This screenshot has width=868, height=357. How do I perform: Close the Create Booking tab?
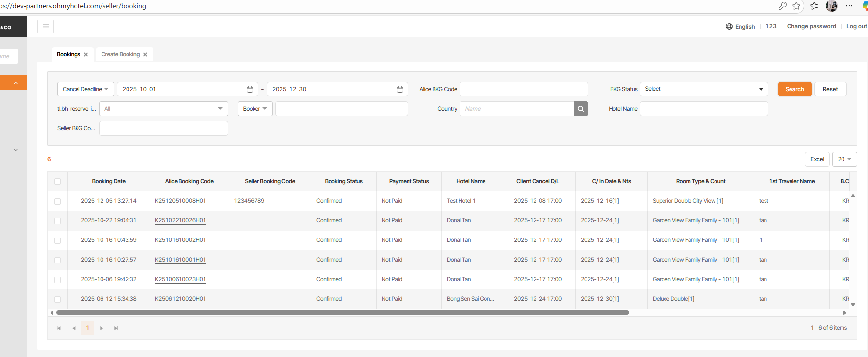click(145, 55)
